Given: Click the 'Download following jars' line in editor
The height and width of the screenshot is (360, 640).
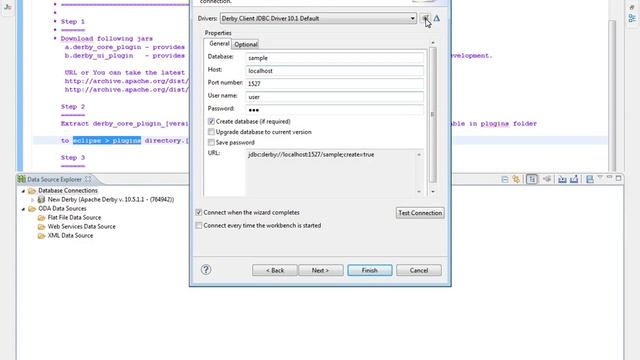Looking at the screenshot, I should click(x=107, y=38).
